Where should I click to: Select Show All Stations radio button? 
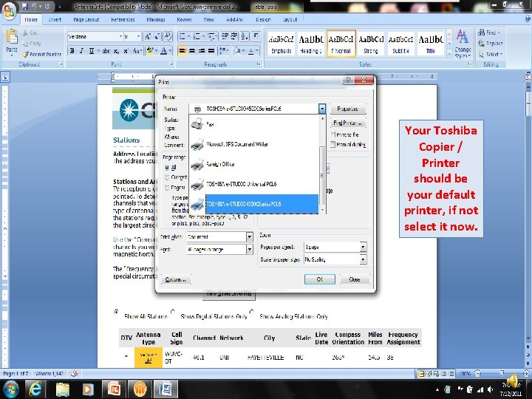click(116, 312)
